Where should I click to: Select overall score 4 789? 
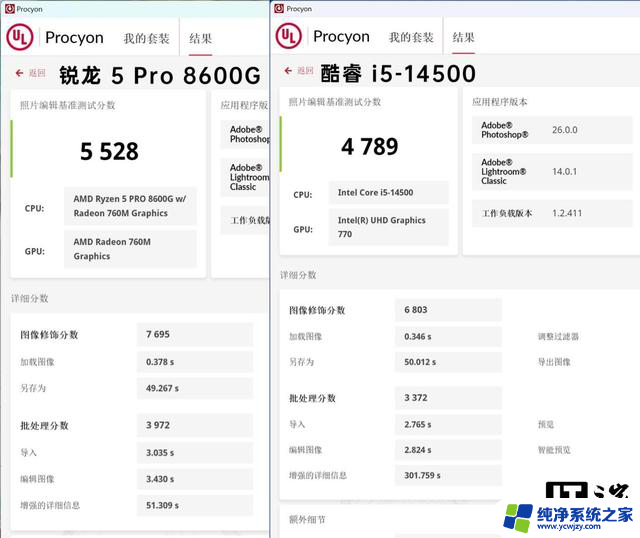(x=369, y=147)
